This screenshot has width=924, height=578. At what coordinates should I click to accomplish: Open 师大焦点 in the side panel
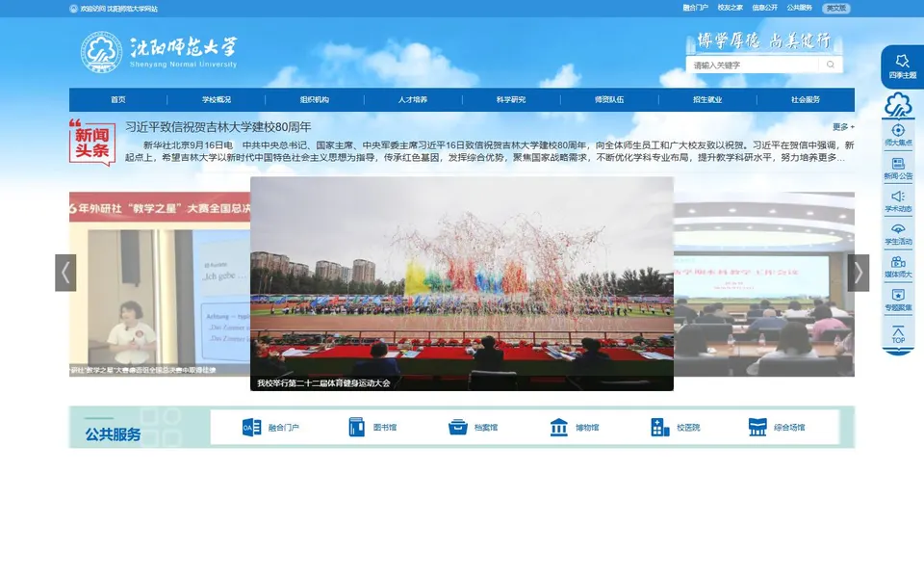click(x=898, y=135)
